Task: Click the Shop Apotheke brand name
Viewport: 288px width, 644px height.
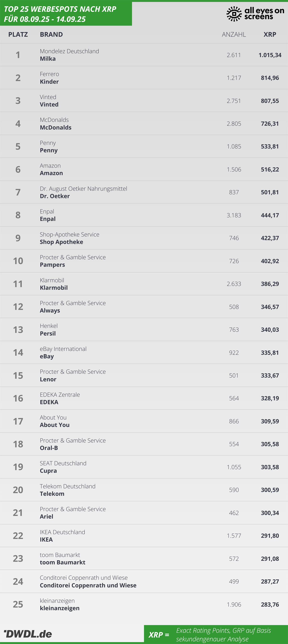Action: pos(61,242)
